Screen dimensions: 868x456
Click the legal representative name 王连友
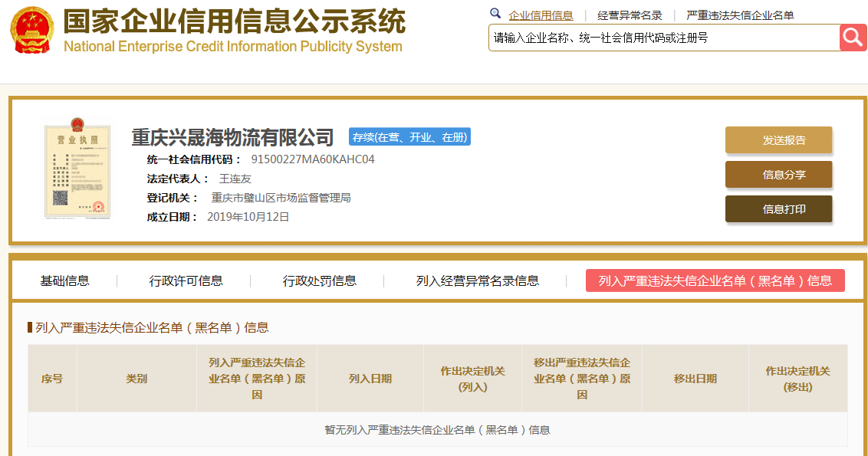click(235, 179)
